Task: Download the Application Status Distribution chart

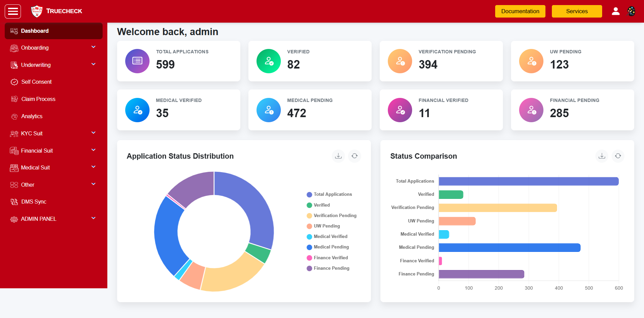Action: coord(338,156)
